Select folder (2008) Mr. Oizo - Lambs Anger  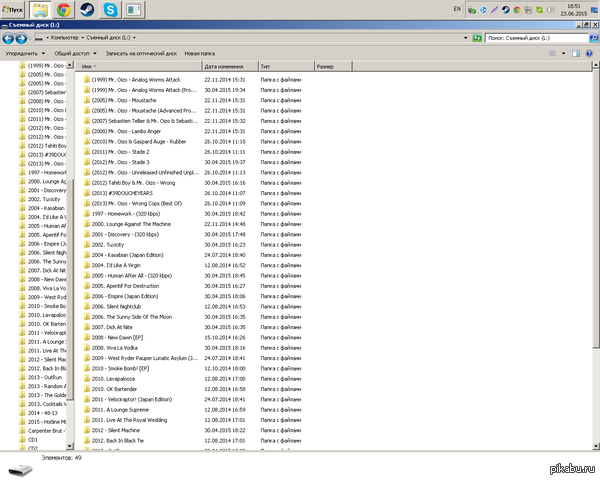122,131
